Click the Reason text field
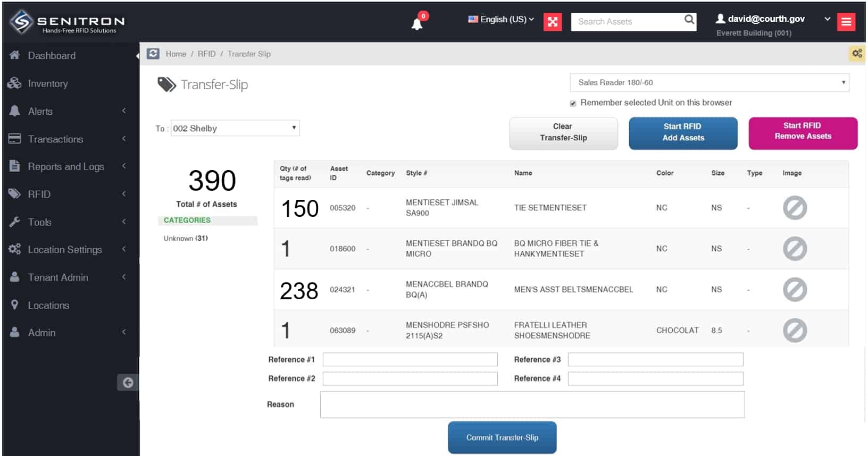868x456 pixels. click(532, 405)
